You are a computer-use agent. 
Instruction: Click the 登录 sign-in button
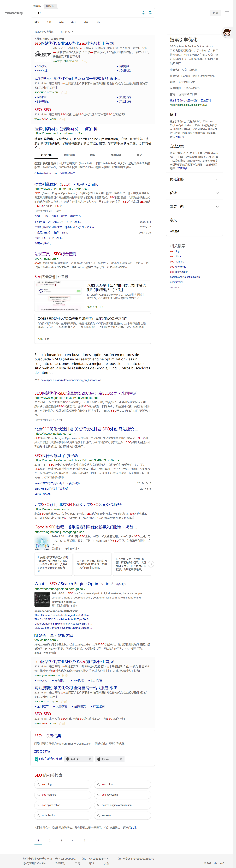(x=215, y=13)
